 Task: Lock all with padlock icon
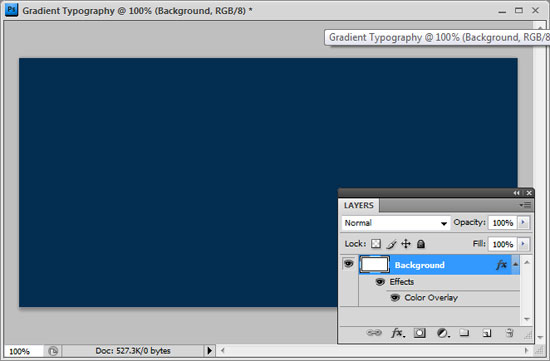421,243
